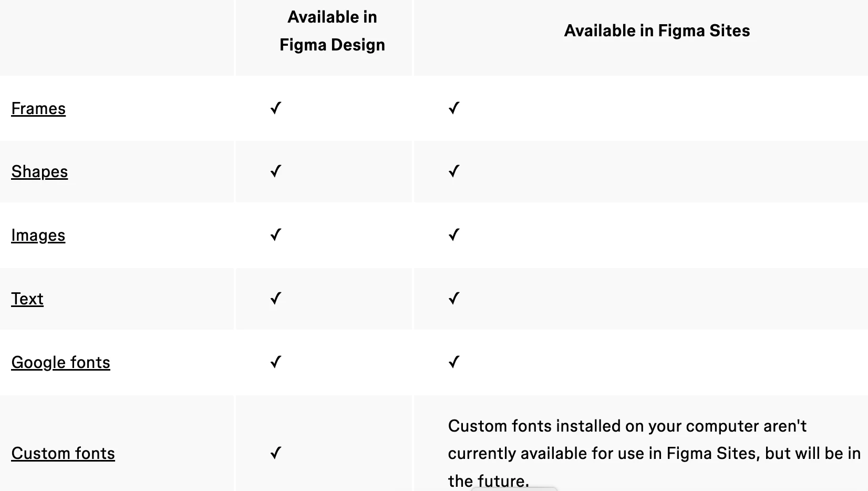Click Images checkmark under Figma Sites
The image size is (868, 491).
tap(454, 234)
